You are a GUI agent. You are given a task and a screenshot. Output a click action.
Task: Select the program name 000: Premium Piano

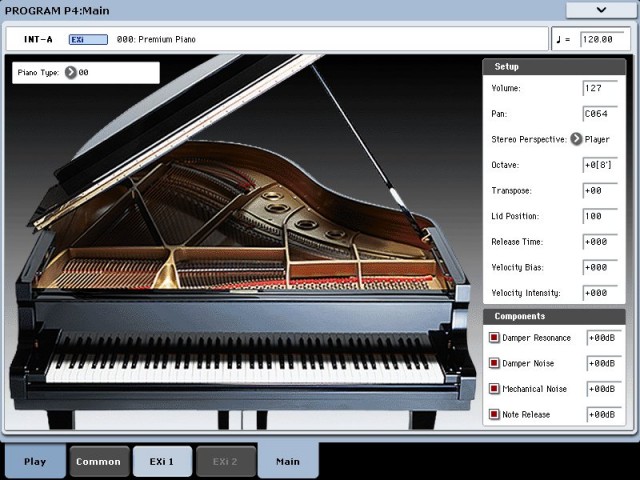click(157, 40)
